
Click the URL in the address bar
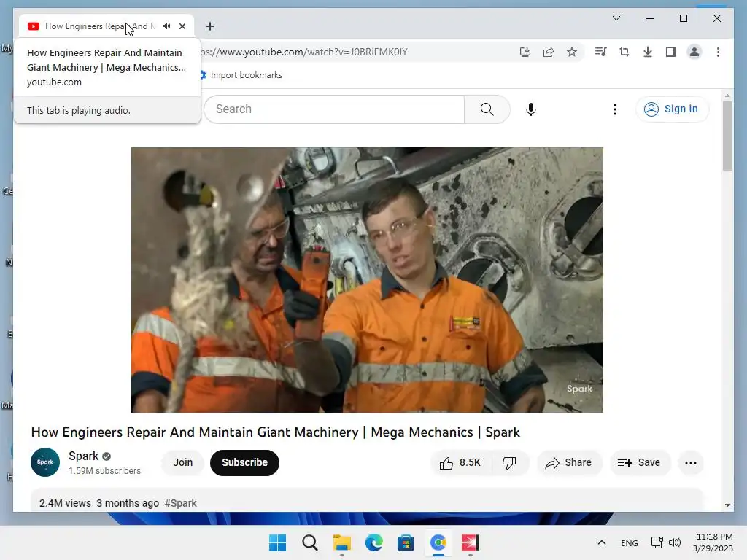[x=304, y=52]
